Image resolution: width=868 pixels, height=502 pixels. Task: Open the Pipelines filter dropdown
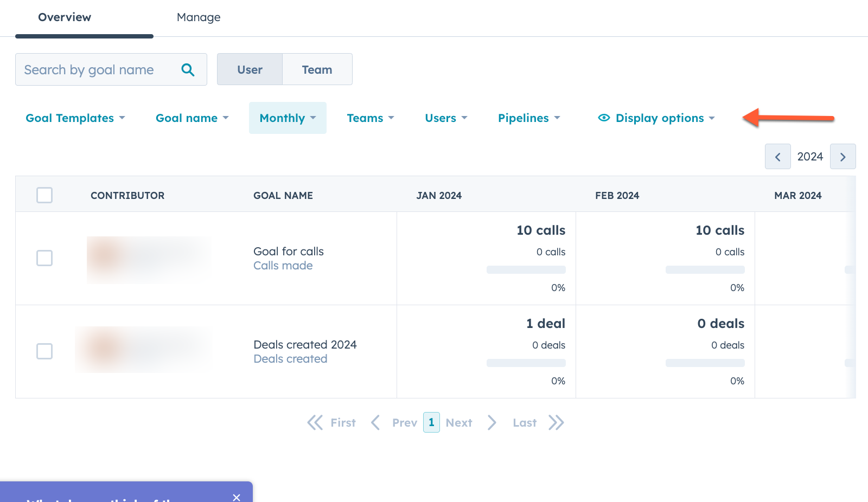[x=529, y=118]
